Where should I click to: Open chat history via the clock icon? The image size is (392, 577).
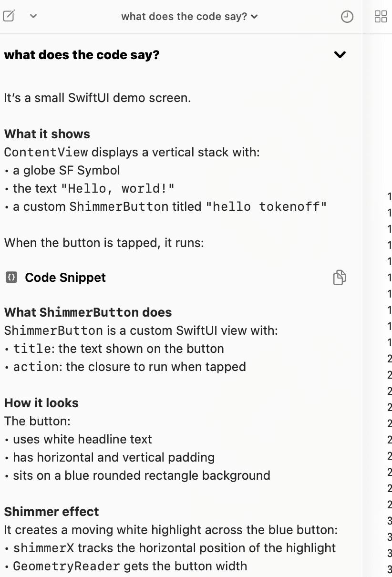point(347,17)
